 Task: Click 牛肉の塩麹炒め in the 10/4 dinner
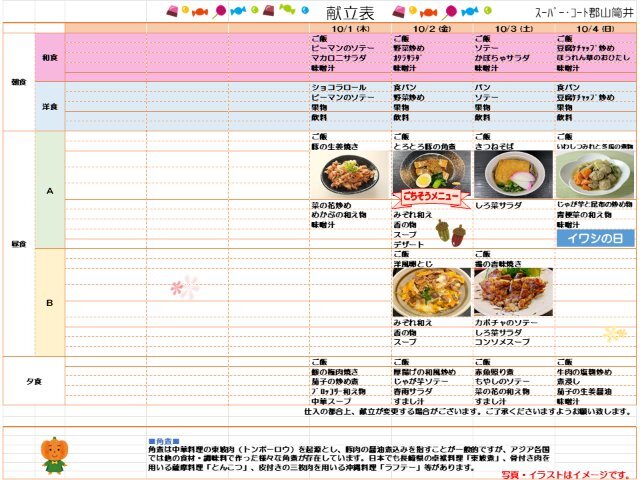584,372
